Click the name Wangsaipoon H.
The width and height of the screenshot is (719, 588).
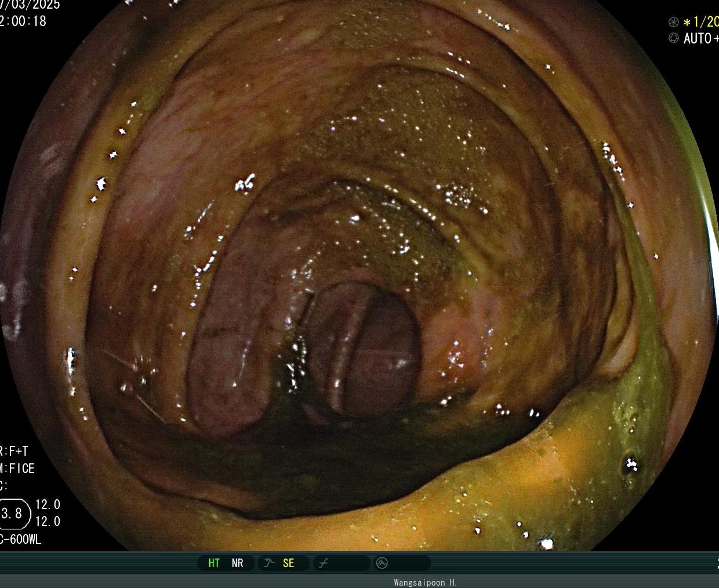pos(425,583)
